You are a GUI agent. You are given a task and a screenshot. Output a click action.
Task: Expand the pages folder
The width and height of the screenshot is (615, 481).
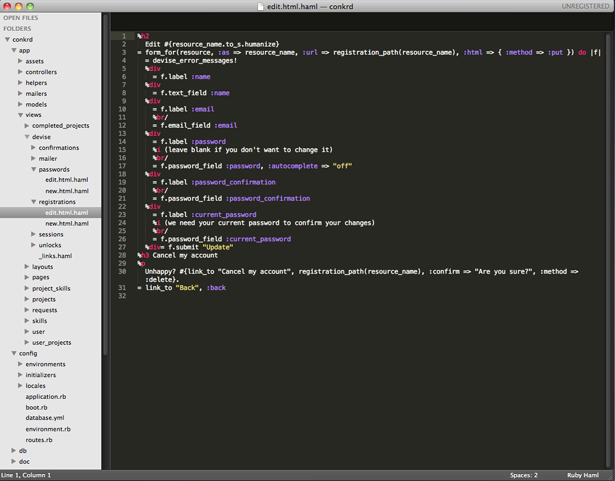27,277
